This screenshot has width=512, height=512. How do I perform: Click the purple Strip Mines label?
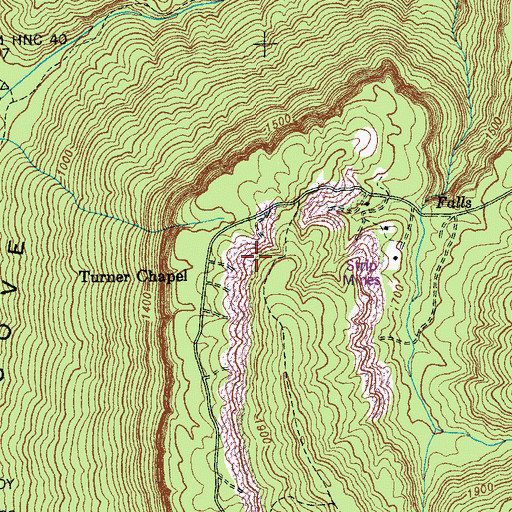362,273
